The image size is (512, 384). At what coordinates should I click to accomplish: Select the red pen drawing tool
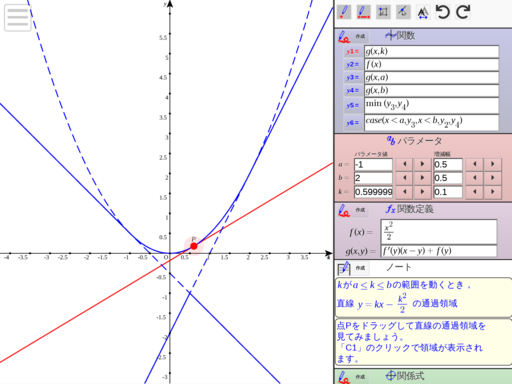344,12
